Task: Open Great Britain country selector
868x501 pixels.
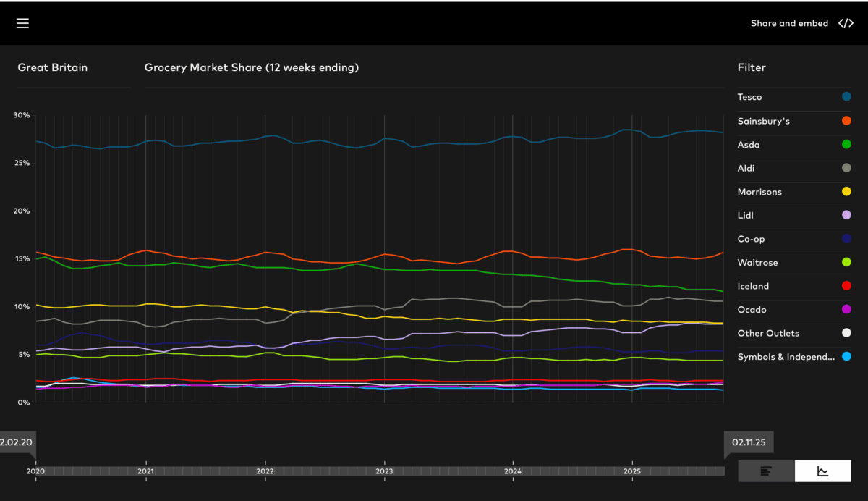Action: pos(53,67)
